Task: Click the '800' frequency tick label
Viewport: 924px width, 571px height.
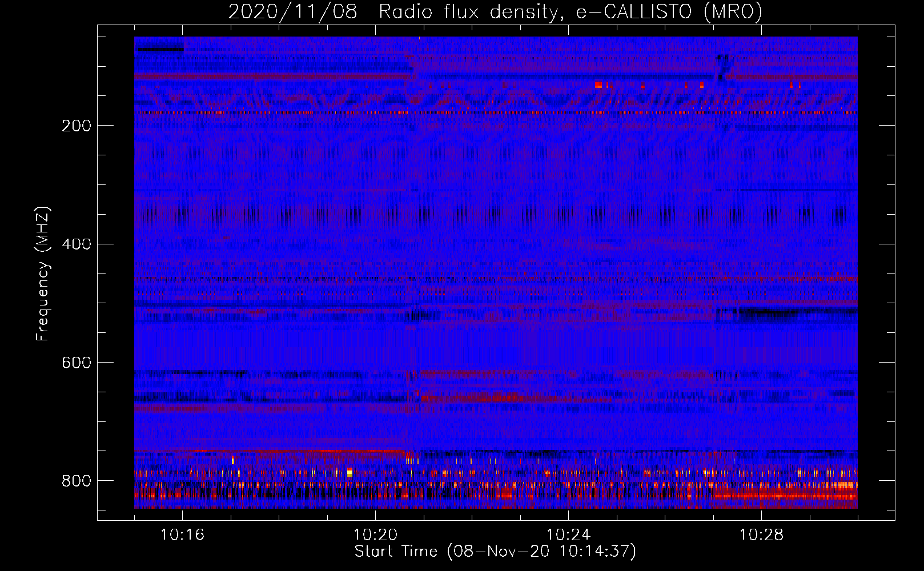Action: pyautogui.click(x=76, y=481)
